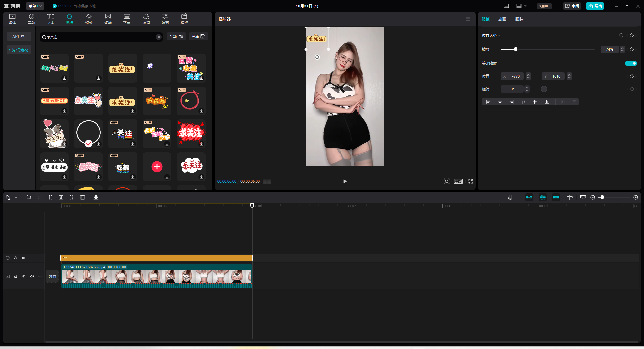Screen dimensions: 644x349
Task: Select the dog holding 求关注 sign sticker
Action: click(54, 134)
